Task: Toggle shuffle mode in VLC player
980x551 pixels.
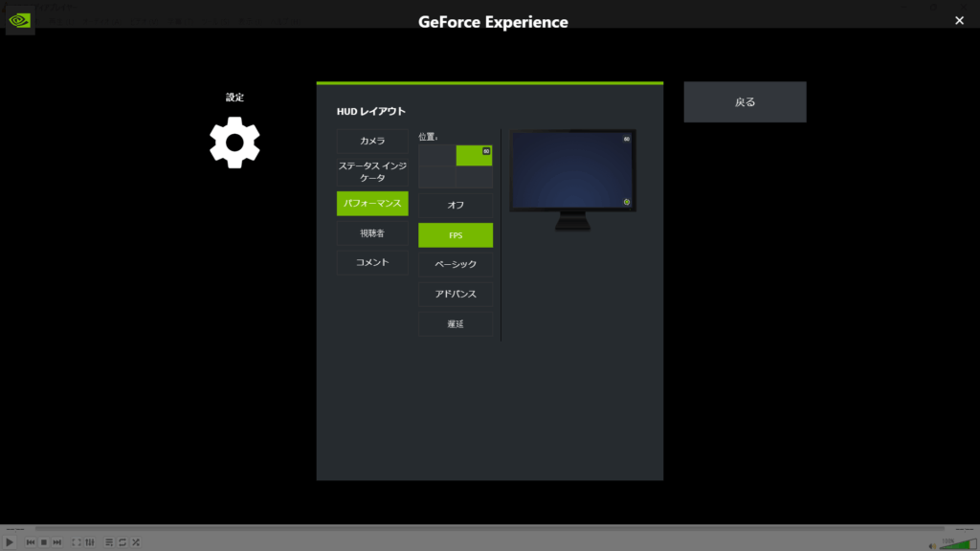Action: click(136, 542)
